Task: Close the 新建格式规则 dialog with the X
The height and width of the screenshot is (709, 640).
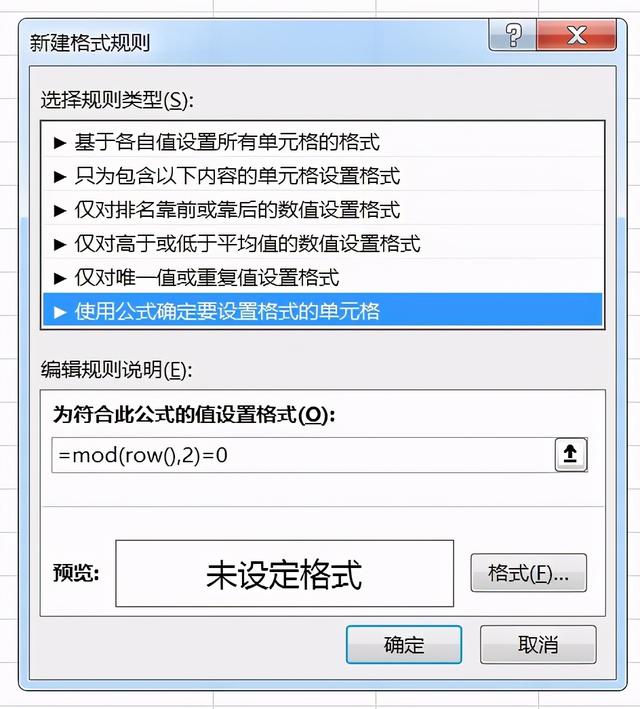Action: [576, 35]
